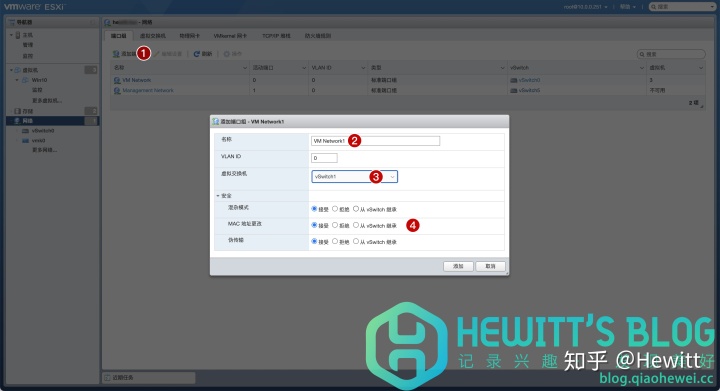Click the Virtual Machines (虚拟机) tree icon

[x=18, y=70]
